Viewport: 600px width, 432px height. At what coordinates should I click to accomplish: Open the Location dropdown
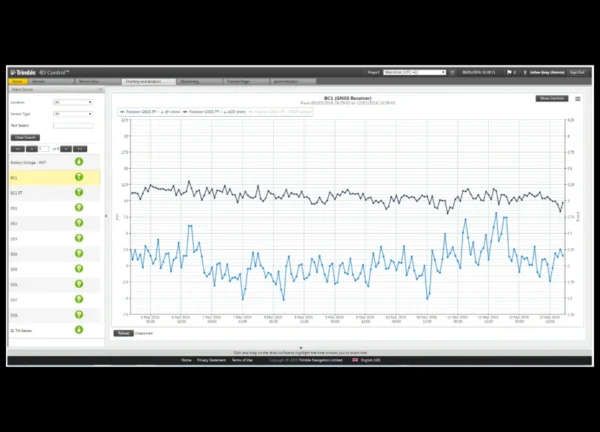pyautogui.click(x=73, y=102)
